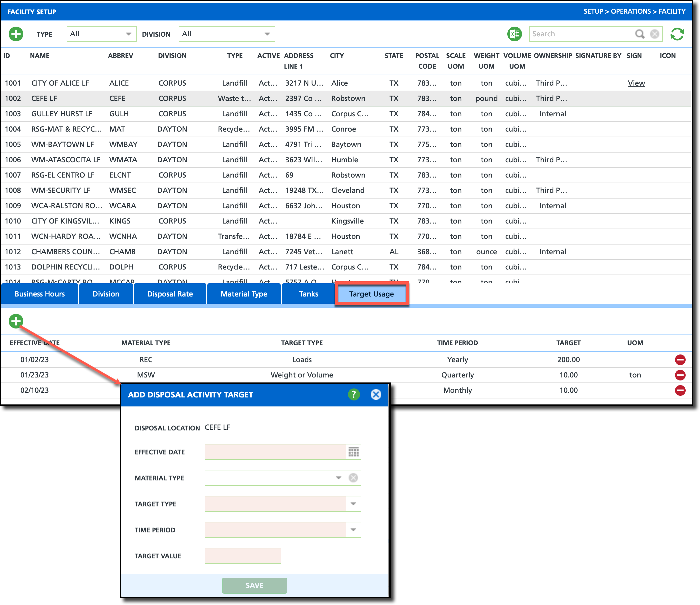
Task: Open the Effective Date calendar picker
Action: tap(353, 452)
